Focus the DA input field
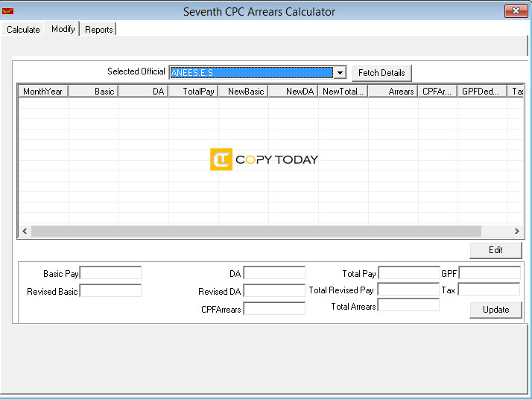This screenshot has width=532, height=399. 274,273
